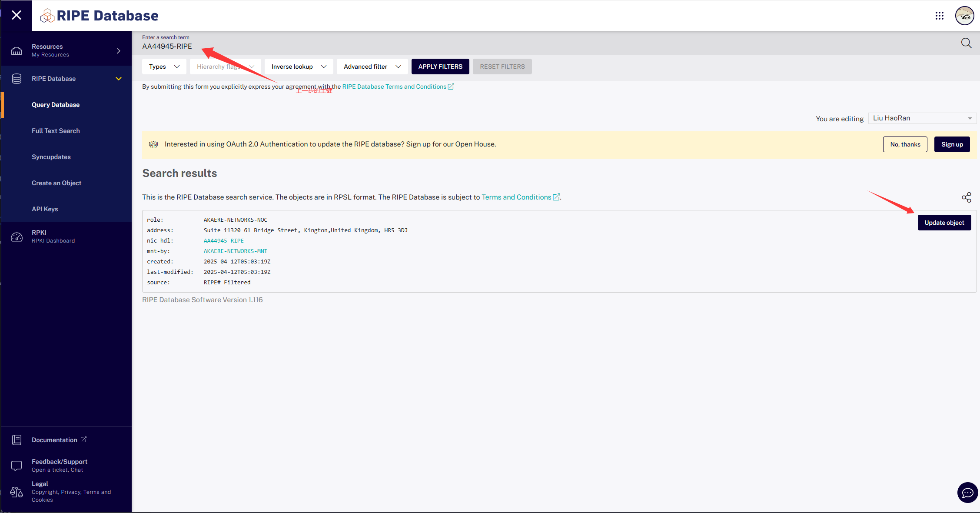Screen dimensions: 980x513
Task: Collapse the RIPE Database menu section
Action: point(118,79)
